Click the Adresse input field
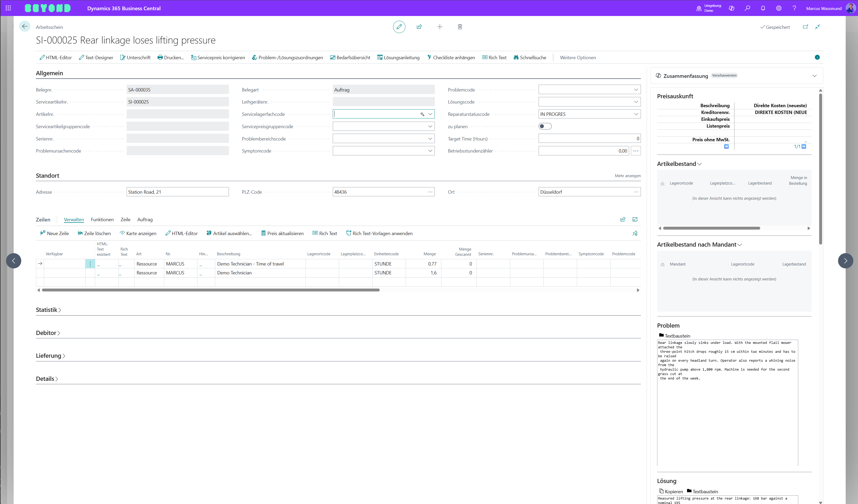This screenshot has width=858, height=504. (x=177, y=192)
